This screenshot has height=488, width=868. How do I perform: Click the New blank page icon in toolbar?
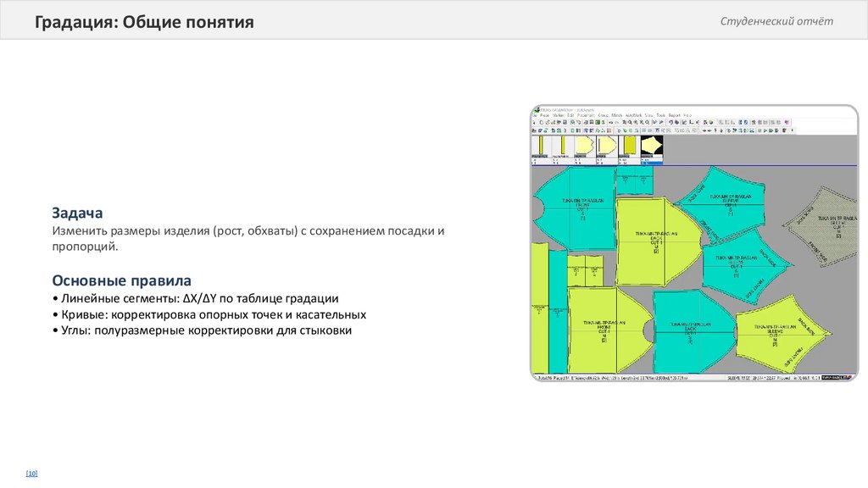tap(542, 122)
